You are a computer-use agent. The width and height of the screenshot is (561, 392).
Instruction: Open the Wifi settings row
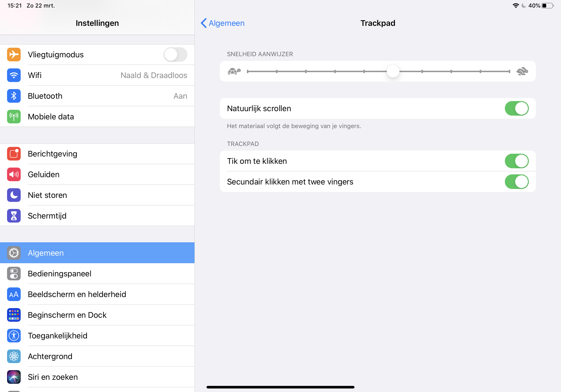click(108, 75)
